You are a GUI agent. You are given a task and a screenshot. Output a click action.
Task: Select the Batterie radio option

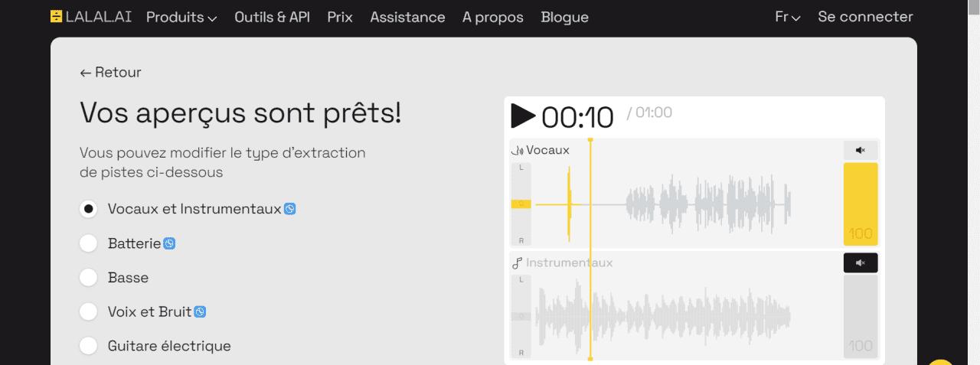point(89,243)
